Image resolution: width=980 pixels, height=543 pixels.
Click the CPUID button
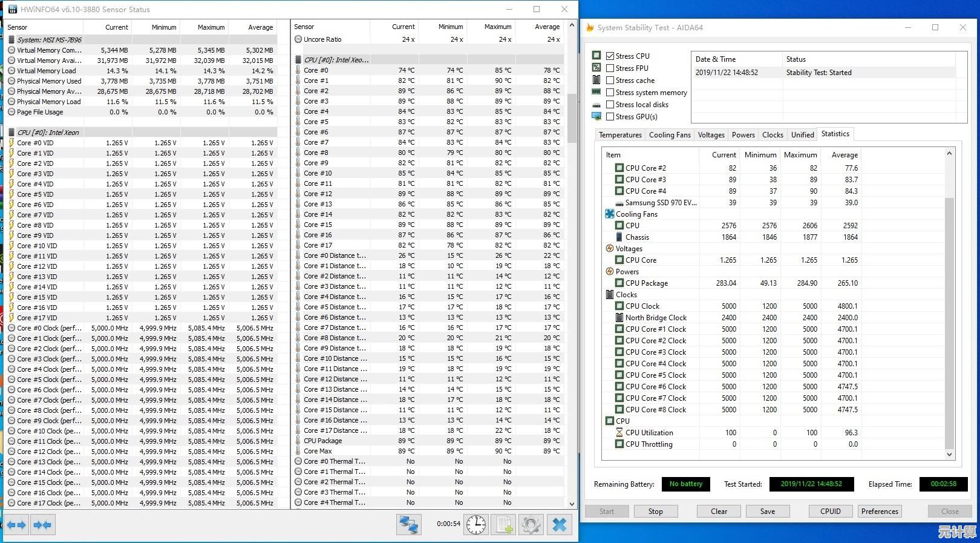(830, 512)
